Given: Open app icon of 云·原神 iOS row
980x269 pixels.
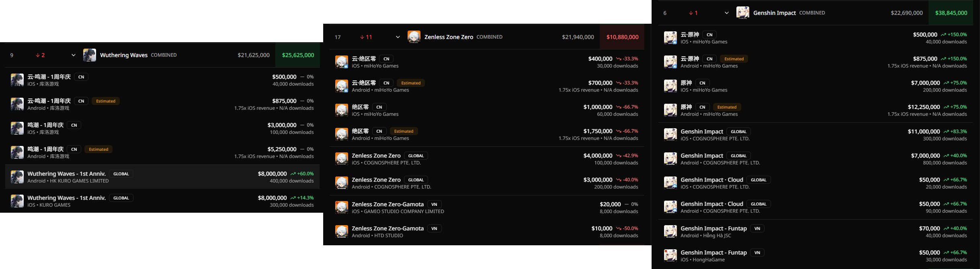Looking at the screenshot, I should [670, 38].
